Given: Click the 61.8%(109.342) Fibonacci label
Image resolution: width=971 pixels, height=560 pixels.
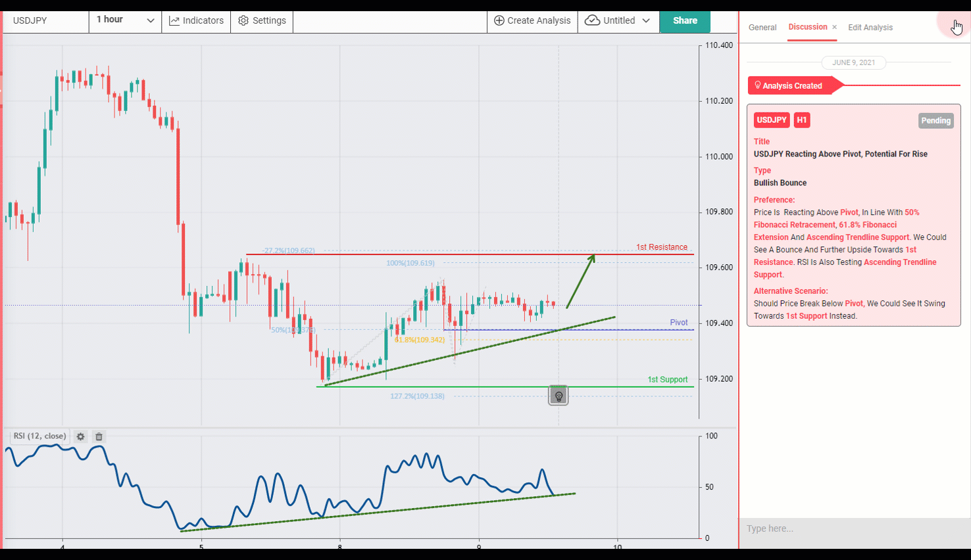Looking at the screenshot, I should pos(420,340).
